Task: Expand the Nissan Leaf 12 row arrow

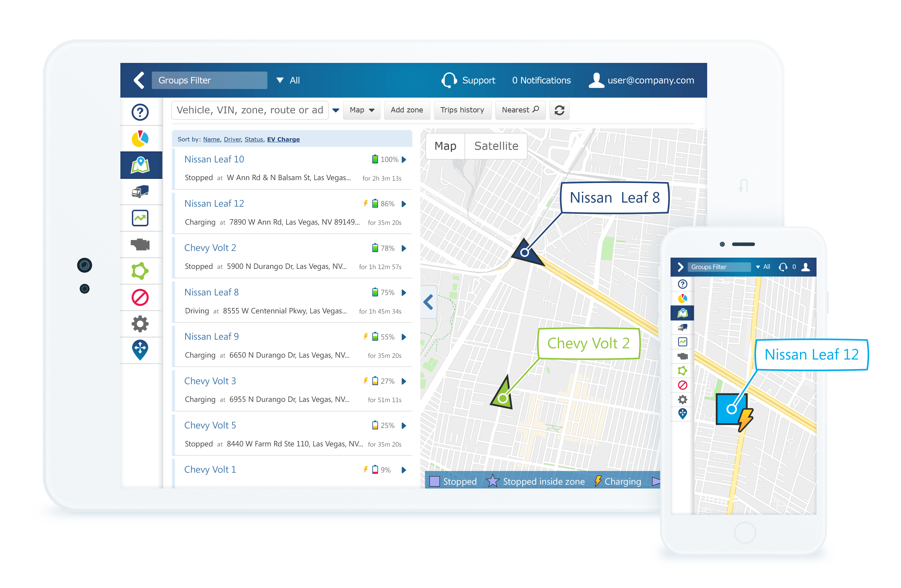Action: tap(404, 204)
